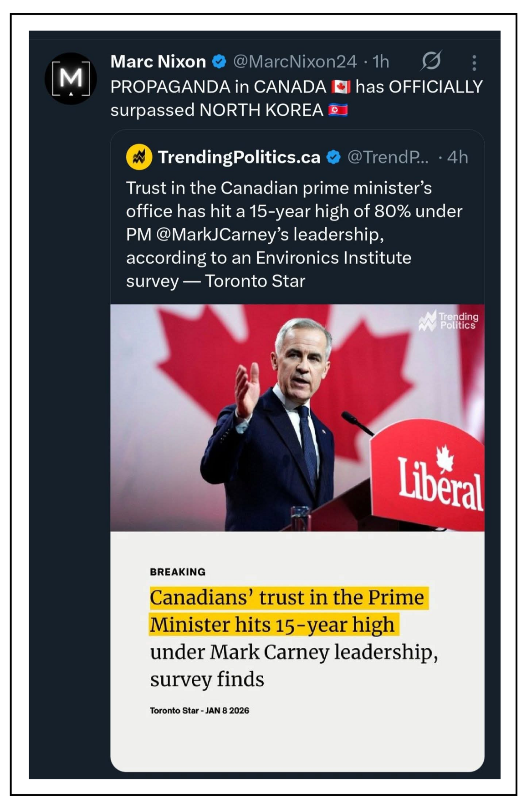Click the North Korea flag emoji
This screenshot has width=532, height=809.
(338, 110)
